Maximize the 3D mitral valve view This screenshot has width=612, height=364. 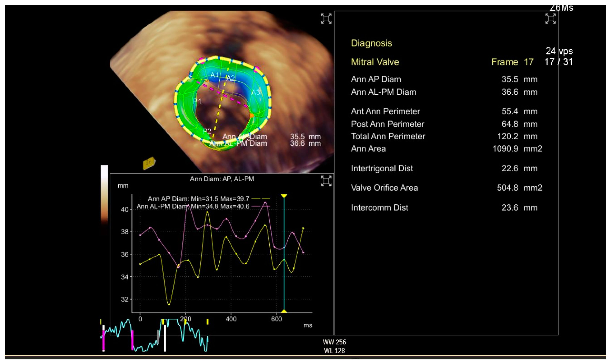(326, 19)
